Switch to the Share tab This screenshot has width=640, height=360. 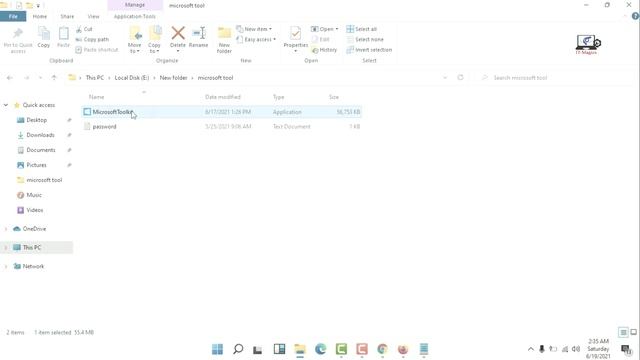click(x=67, y=16)
